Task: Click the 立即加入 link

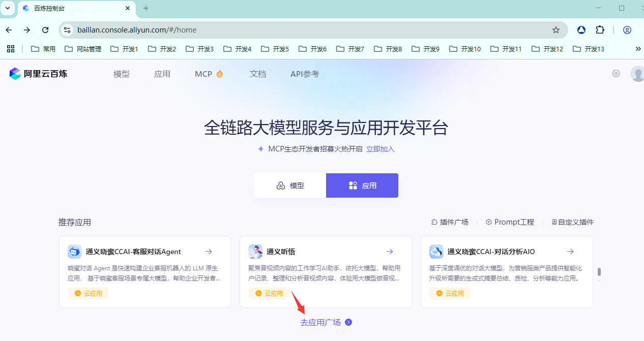Action: pos(380,149)
